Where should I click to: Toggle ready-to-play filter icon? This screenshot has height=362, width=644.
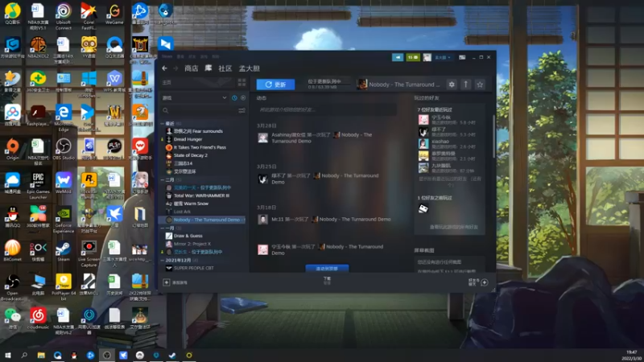click(243, 97)
